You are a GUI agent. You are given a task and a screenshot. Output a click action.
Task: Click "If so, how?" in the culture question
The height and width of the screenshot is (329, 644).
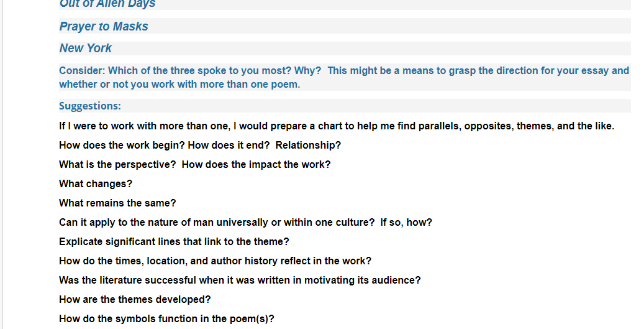[x=406, y=223]
